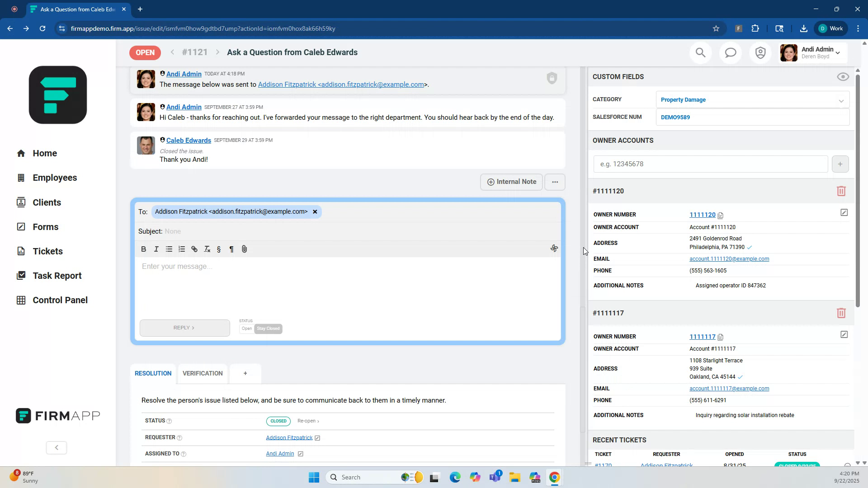This screenshot has height=488, width=868.
Task: Switch to the VERIFICATION tab
Action: click(203, 373)
